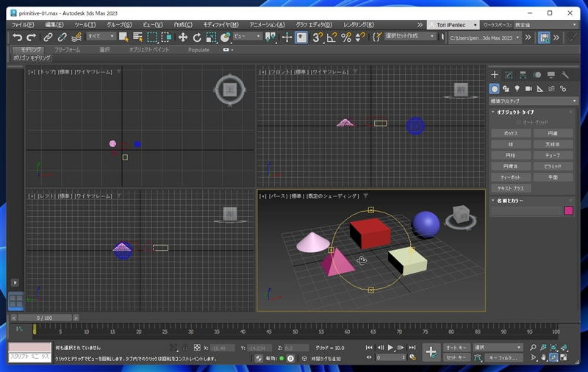Image resolution: width=588 pixels, height=372 pixels.
Task: Click the Select and Place icon
Action: pos(225,37)
